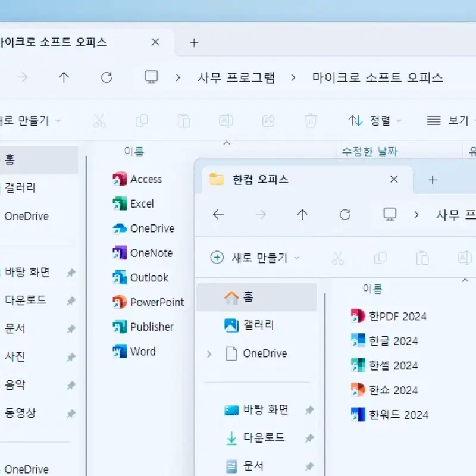The image size is (476, 476).
Task: Open 정렬 sort dropdown
Action: (x=375, y=121)
